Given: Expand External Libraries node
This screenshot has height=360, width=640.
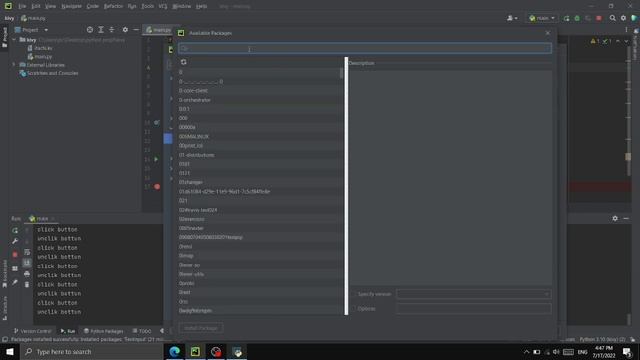Looking at the screenshot, I should click(14, 65).
